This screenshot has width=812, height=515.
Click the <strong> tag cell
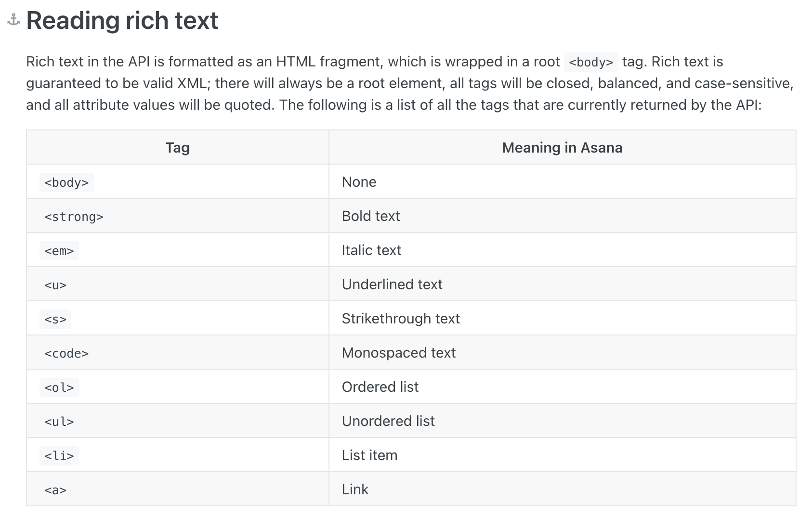pyautogui.click(x=74, y=217)
